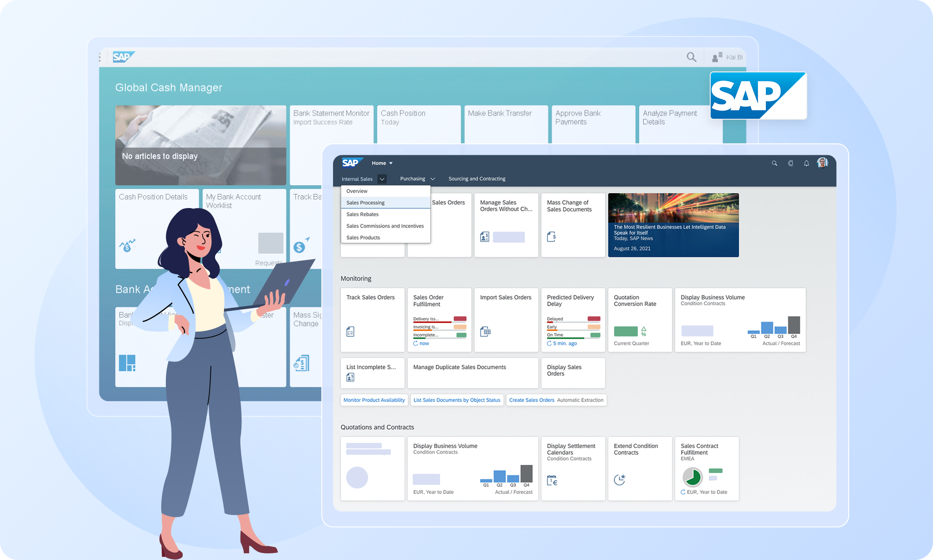Click the dollar icon in the Track Ba... tile
This screenshot has height=560, width=933.
pyautogui.click(x=302, y=245)
